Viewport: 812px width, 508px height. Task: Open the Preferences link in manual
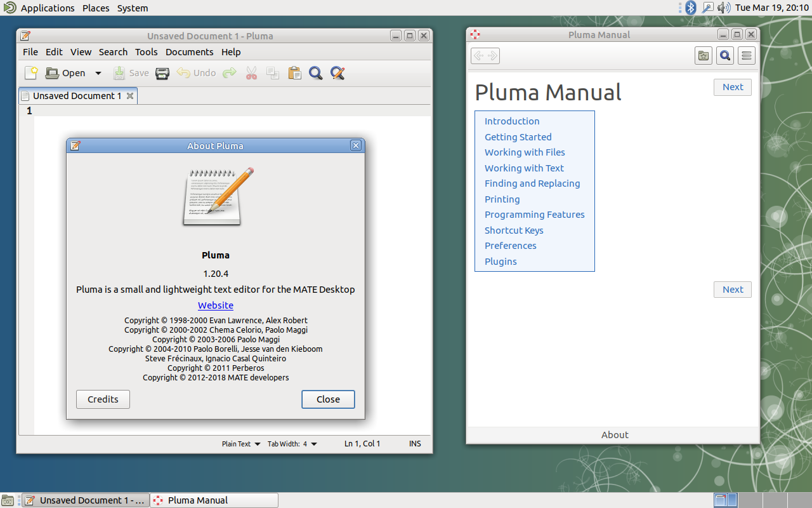(x=511, y=246)
